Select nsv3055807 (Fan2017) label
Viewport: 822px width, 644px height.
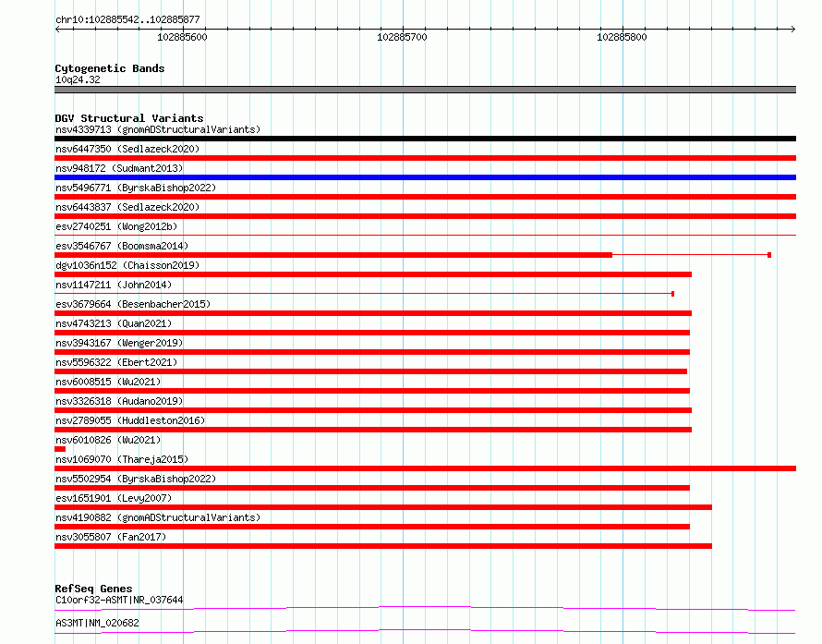click(111, 537)
